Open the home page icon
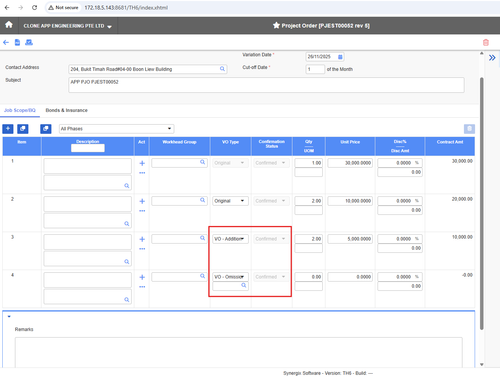The height and width of the screenshot is (377, 500). (x=9, y=25)
